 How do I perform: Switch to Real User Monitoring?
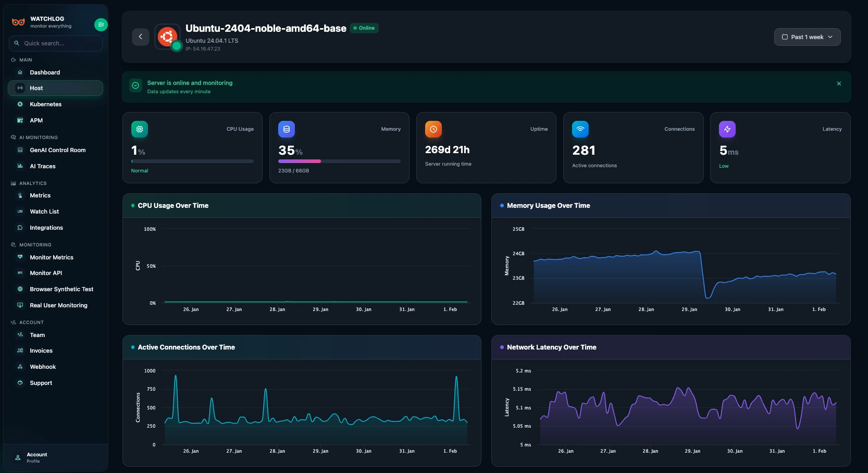click(58, 305)
